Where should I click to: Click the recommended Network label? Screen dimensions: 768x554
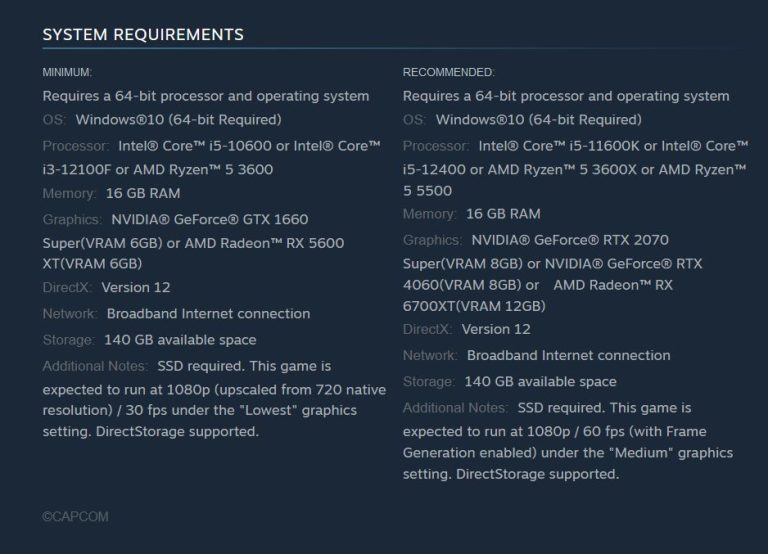pos(430,355)
